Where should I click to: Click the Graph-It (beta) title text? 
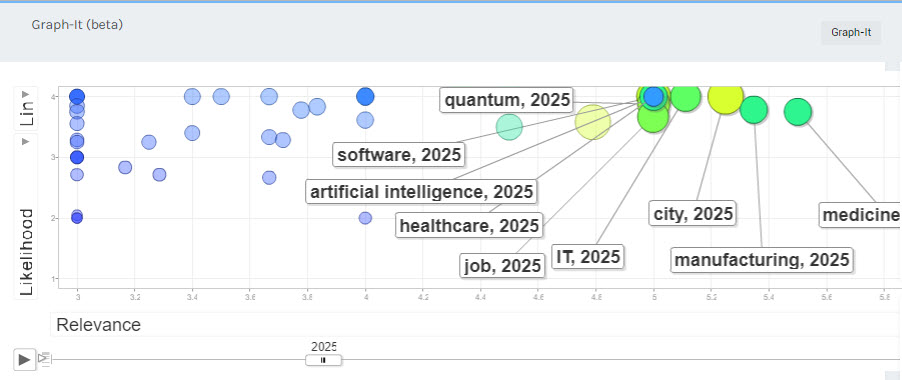77,25
